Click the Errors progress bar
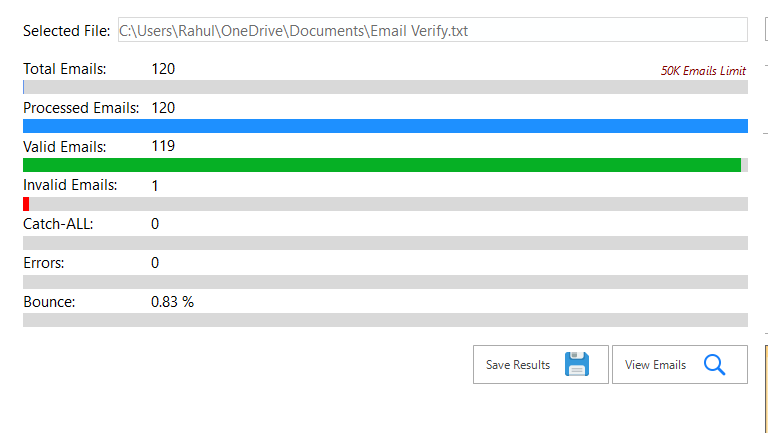Screen dimensions: 768x433 point(385,282)
